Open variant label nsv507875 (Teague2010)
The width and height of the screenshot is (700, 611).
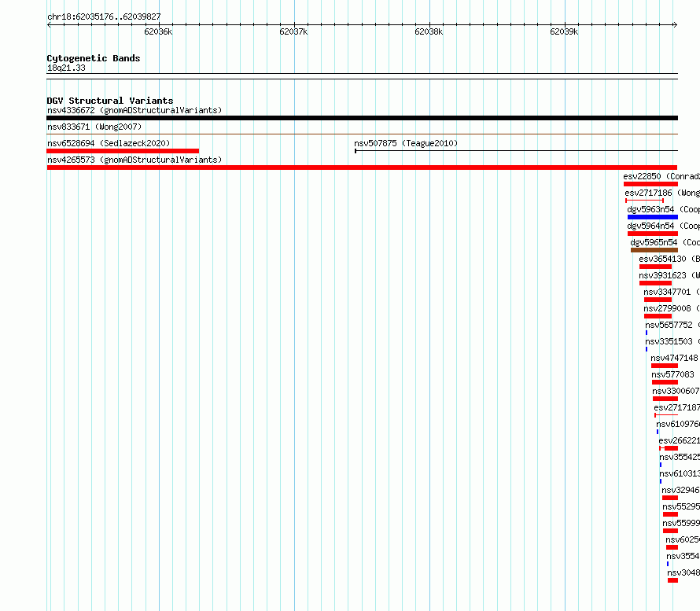(406, 143)
